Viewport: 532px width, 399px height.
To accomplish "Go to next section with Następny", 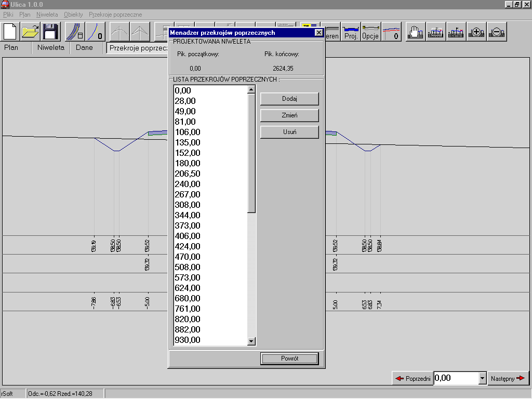I will pyautogui.click(x=508, y=379).
